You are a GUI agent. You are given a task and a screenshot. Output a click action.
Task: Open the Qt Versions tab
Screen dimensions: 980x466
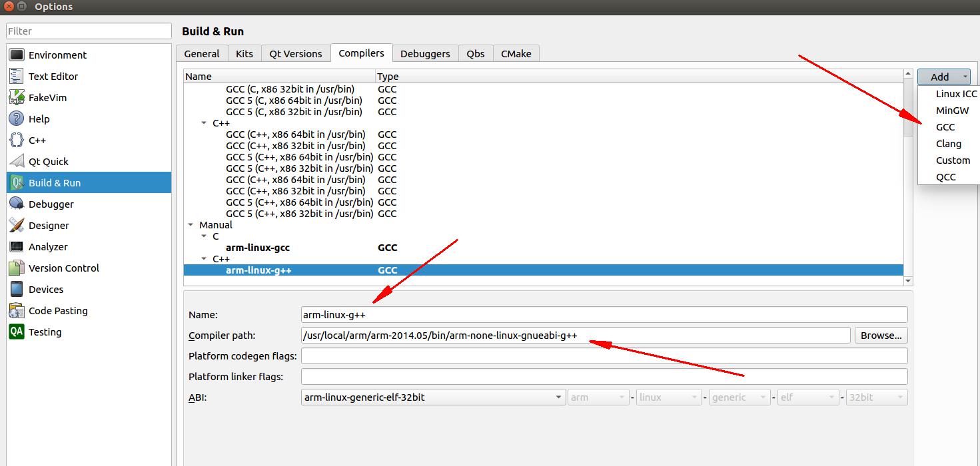pyautogui.click(x=296, y=54)
